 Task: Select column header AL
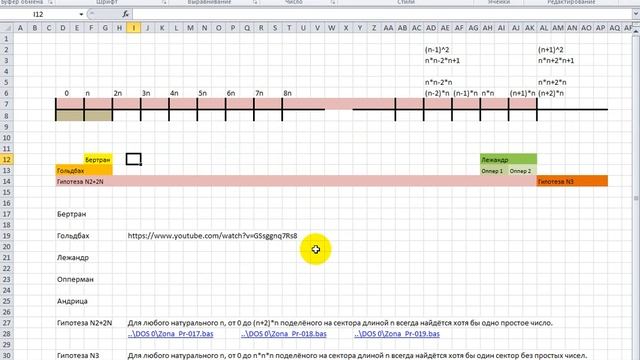(544, 28)
